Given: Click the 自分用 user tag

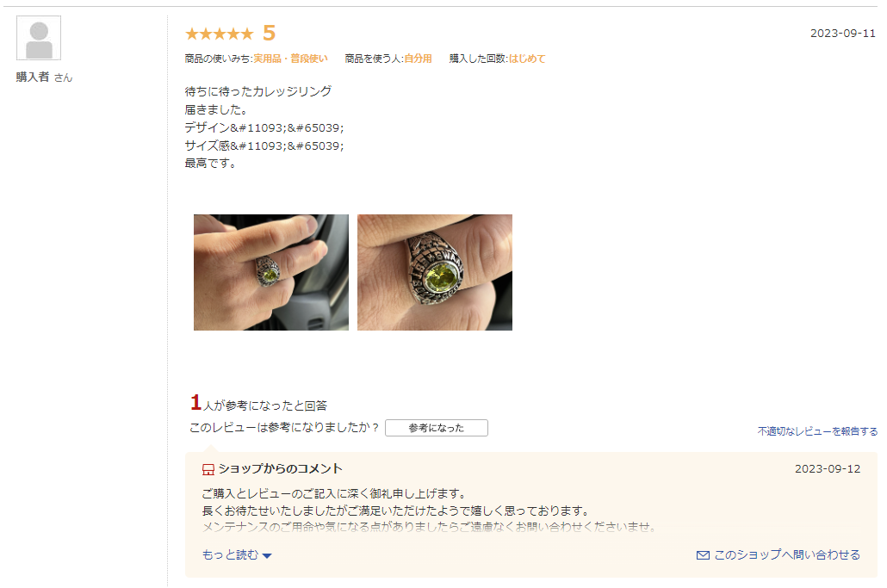Looking at the screenshot, I should [x=418, y=59].
